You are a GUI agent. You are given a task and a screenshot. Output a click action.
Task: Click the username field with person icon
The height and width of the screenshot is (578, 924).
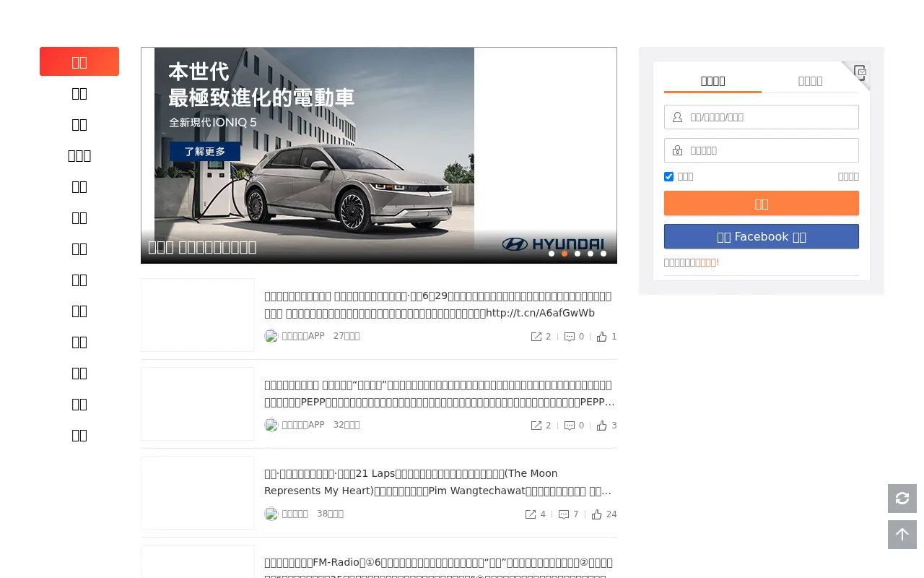tap(762, 117)
